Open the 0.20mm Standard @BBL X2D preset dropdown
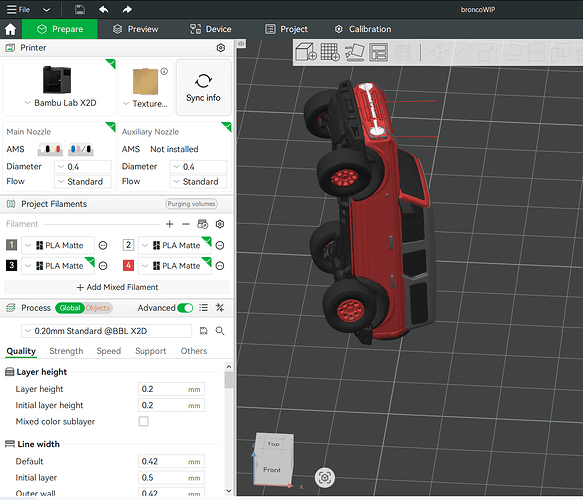Screen dimensions: 583x500 107,331
